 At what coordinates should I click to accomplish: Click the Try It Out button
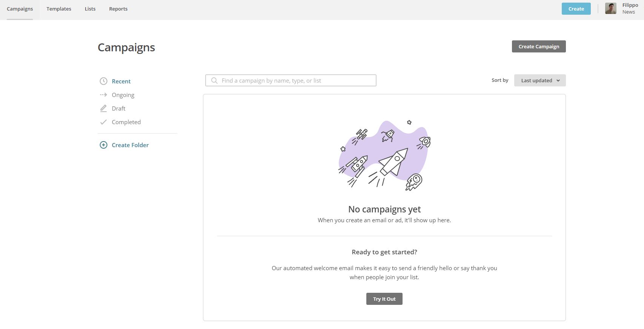pyautogui.click(x=384, y=299)
